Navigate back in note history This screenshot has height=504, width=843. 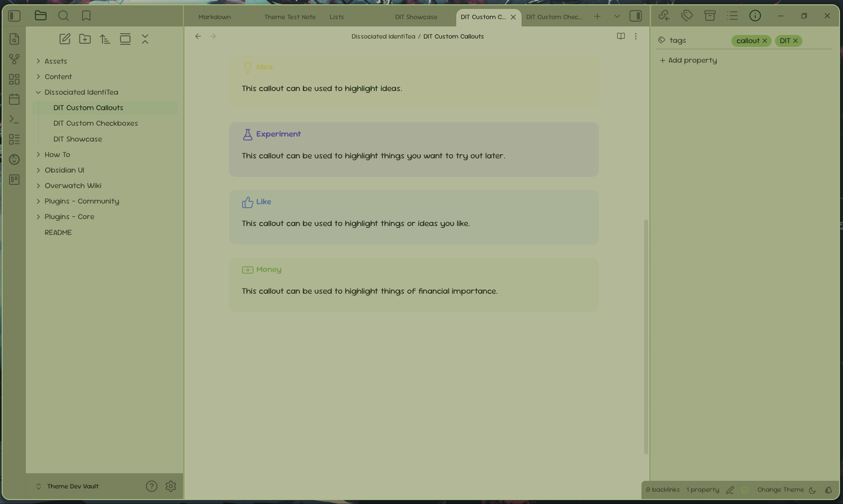[198, 36]
